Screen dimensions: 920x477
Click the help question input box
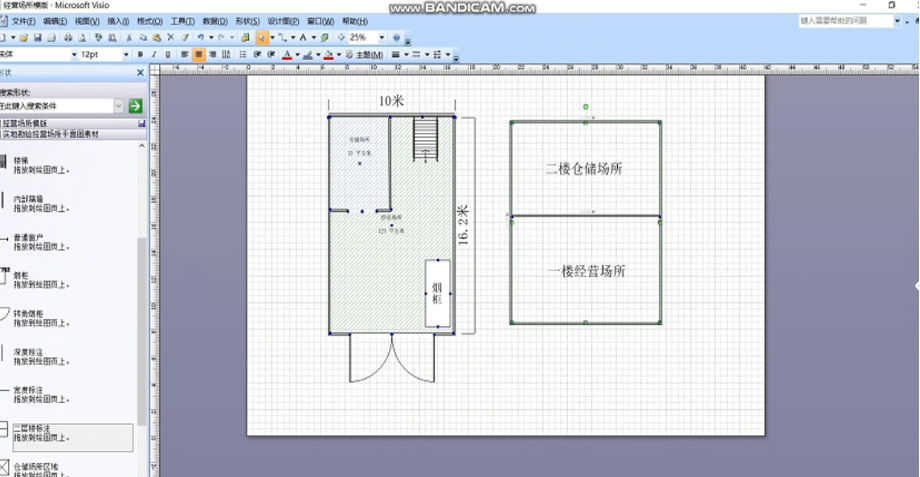click(846, 21)
